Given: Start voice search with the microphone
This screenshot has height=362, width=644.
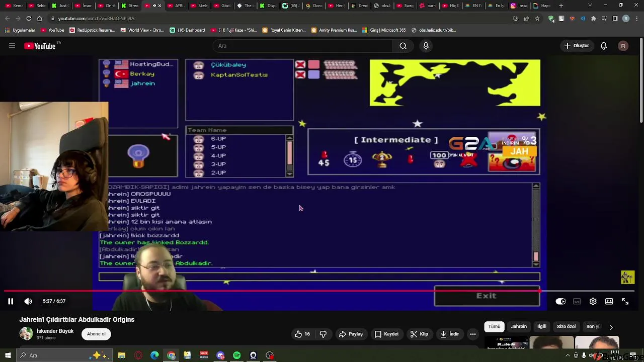Looking at the screenshot, I should 426,46.
